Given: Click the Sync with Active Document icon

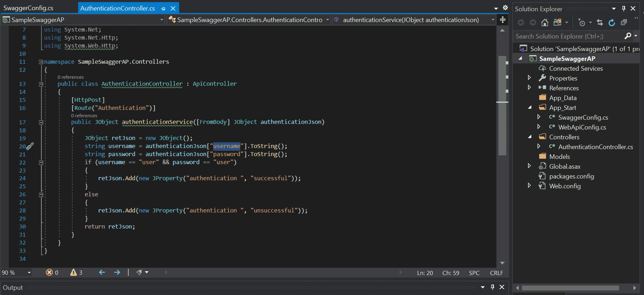Looking at the screenshot, I should tap(600, 23).
